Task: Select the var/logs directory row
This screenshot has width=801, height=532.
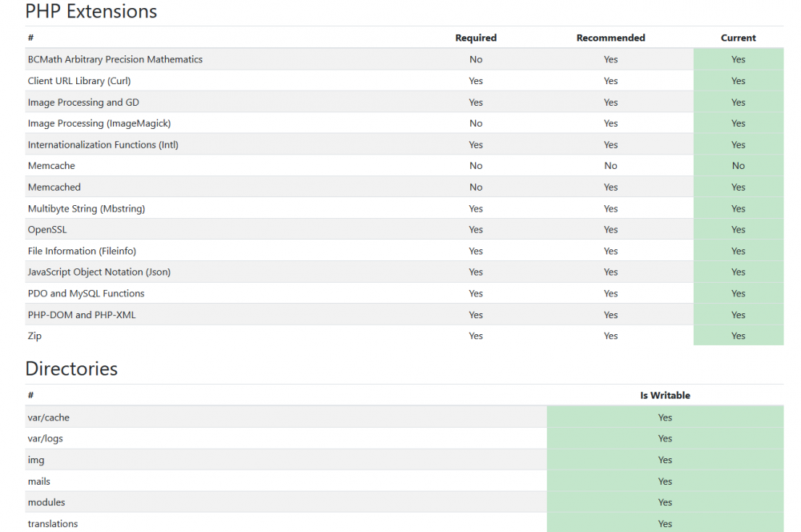Action: pyautogui.click(x=404, y=438)
